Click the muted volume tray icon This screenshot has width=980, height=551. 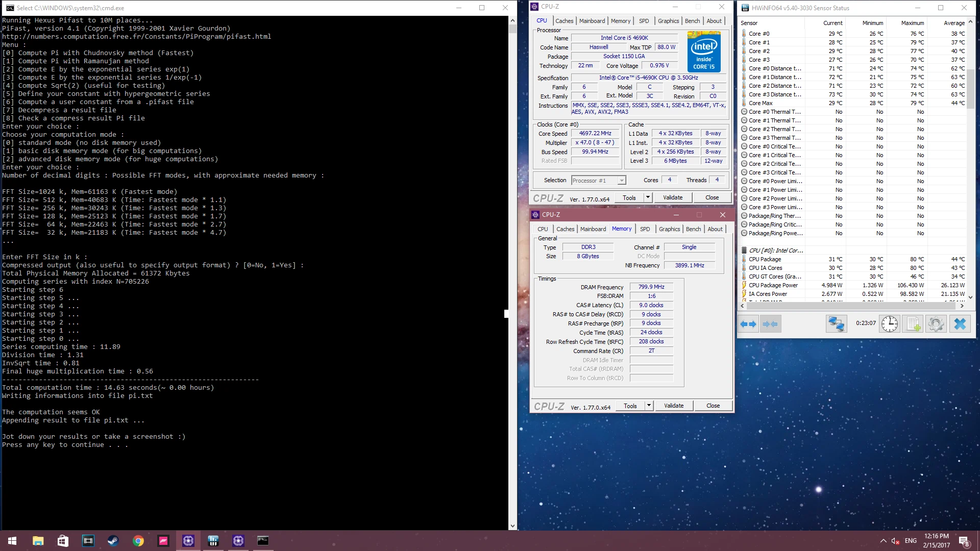coord(895,541)
